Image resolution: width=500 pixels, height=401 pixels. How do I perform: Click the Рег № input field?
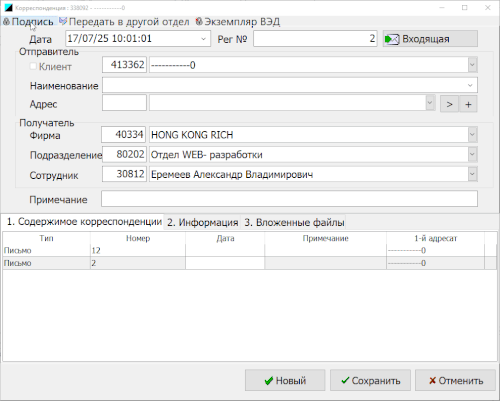315,39
